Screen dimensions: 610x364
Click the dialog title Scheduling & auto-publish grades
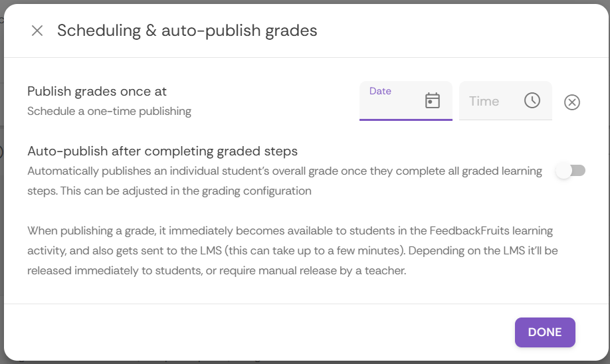point(187,31)
